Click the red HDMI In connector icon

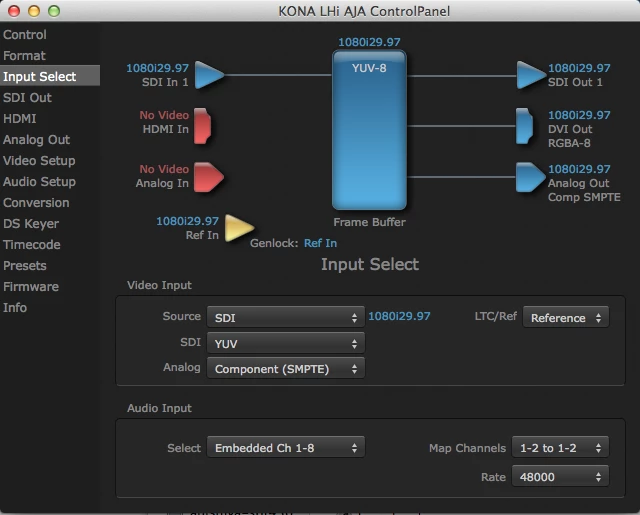tap(202, 126)
